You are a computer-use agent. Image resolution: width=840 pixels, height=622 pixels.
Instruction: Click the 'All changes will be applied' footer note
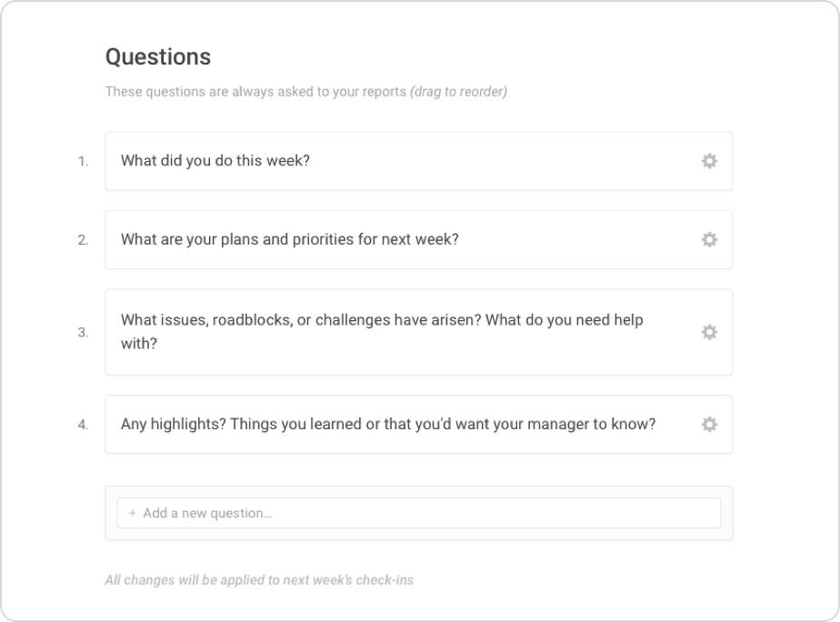tap(259, 579)
